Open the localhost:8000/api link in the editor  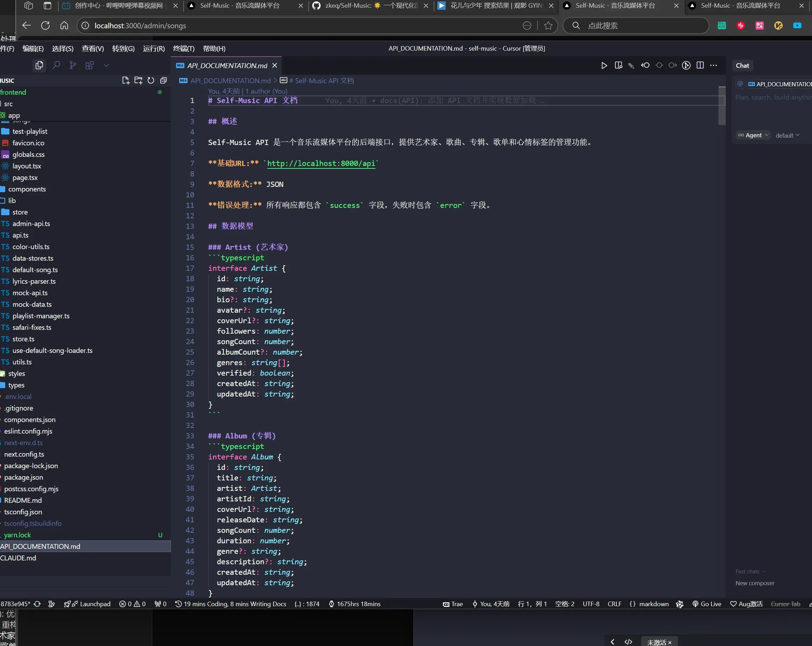(x=321, y=164)
